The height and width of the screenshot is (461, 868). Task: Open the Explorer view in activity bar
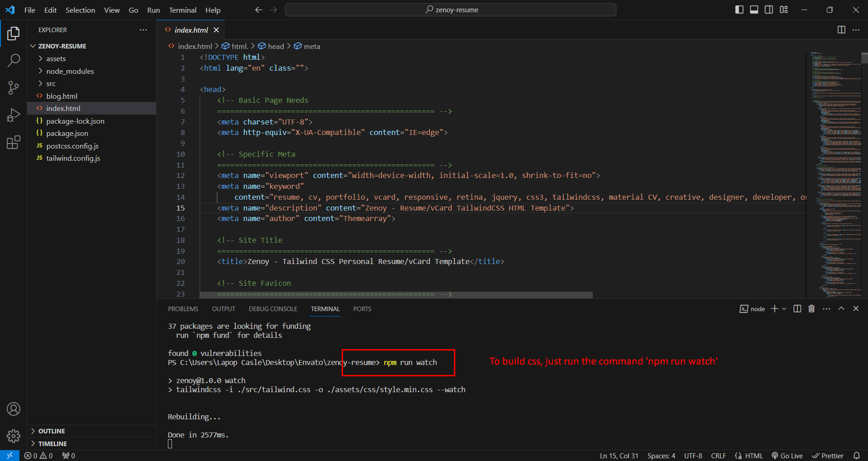click(x=14, y=34)
